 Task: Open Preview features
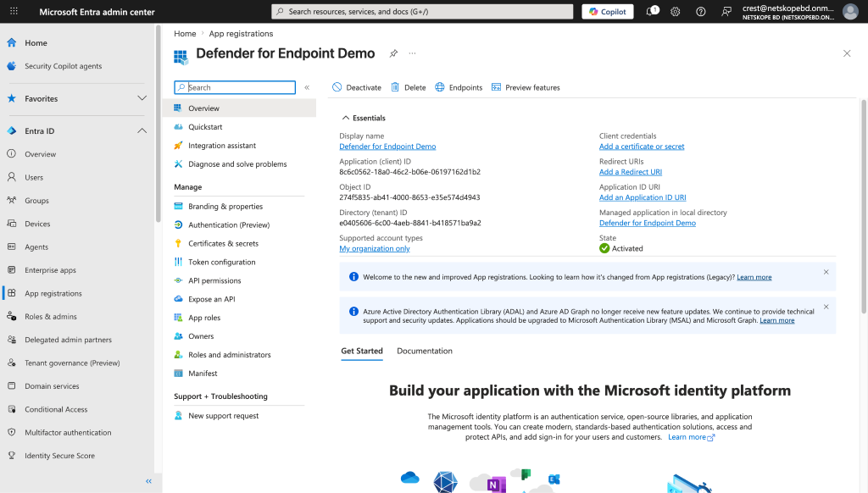point(526,87)
